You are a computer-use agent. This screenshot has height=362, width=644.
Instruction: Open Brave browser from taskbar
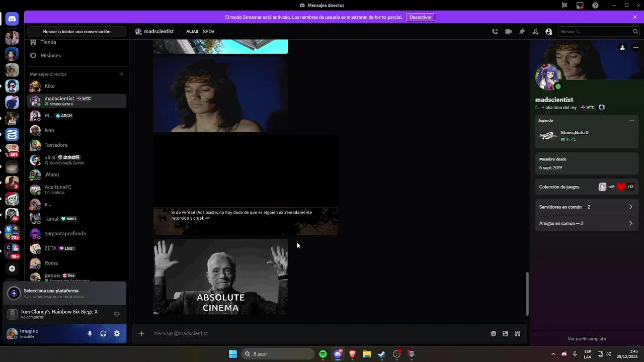[352, 354]
